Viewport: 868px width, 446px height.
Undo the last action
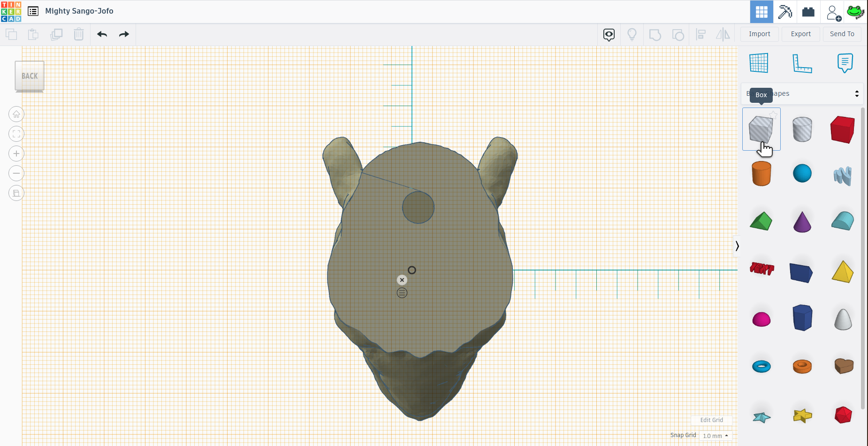point(102,34)
